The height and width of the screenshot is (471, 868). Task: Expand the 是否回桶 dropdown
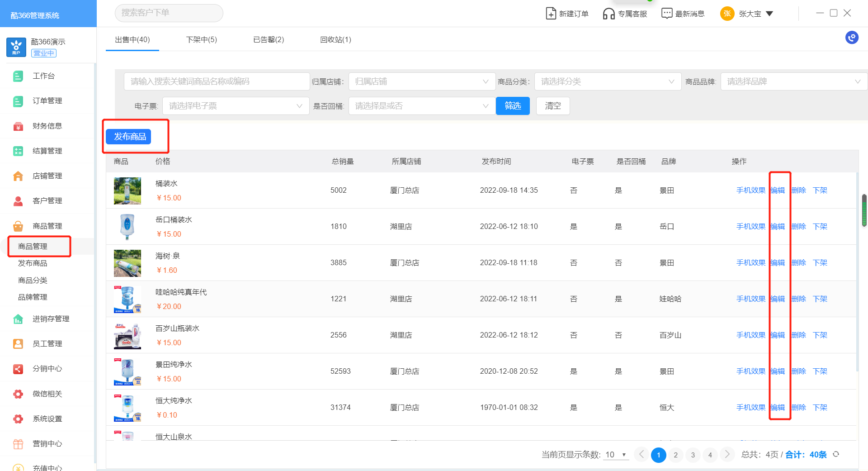421,106
